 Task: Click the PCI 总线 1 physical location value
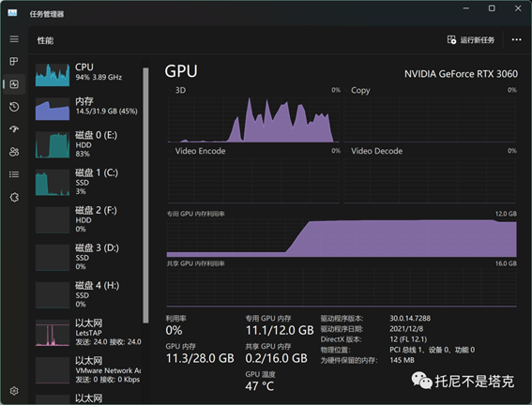(432, 350)
